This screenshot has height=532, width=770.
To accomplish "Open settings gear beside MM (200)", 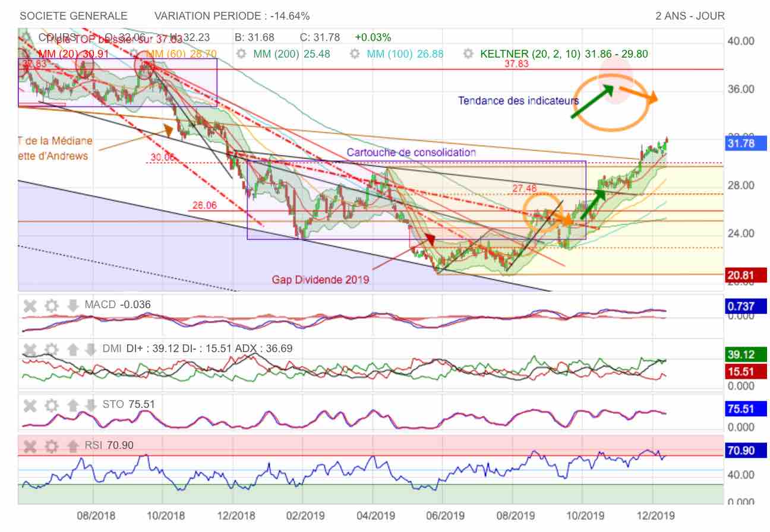I will tap(241, 54).
